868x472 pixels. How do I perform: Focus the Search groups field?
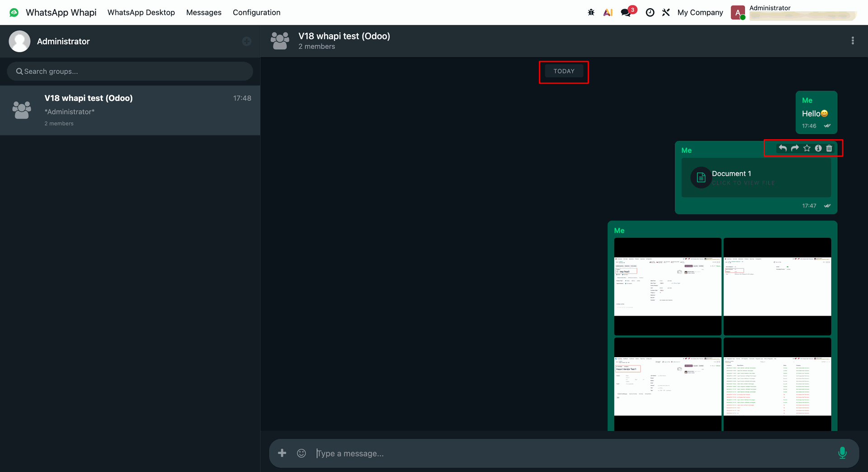[130, 71]
